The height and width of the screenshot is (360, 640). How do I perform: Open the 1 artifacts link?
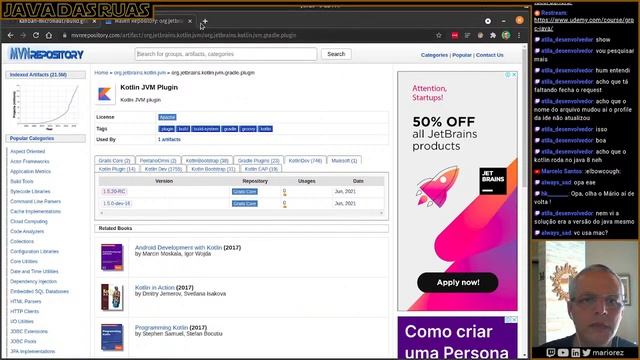(x=169, y=140)
